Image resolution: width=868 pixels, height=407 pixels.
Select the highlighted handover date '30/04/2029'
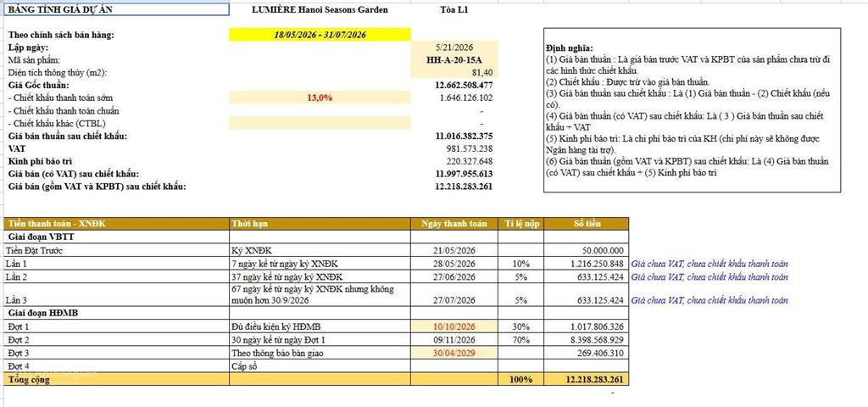[x=454, y=353]
